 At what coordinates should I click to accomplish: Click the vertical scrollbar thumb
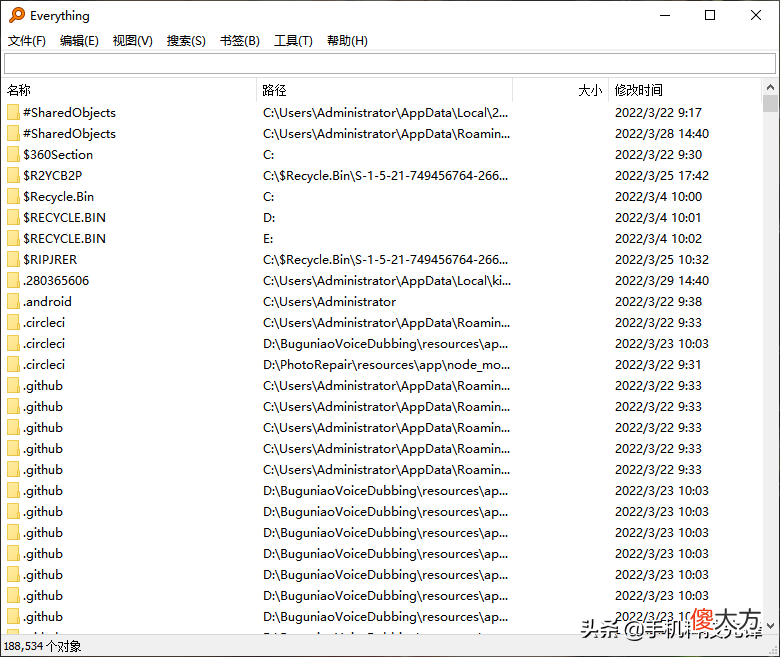click(x=770, y=103)
